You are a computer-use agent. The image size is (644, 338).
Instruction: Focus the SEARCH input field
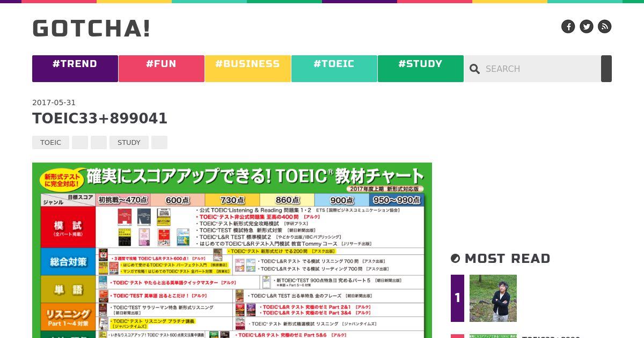(x=541, y=69)
